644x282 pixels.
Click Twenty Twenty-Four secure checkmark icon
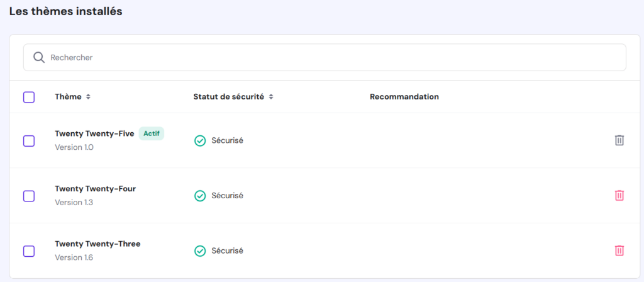click(x=200, y=196)
